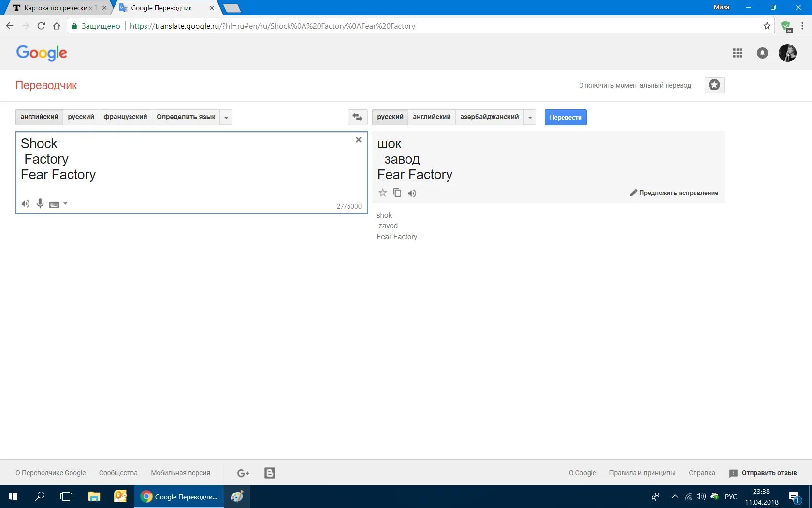Save translation to phrasebook with the star
Viewport: 812px width, 508px height.
[x=383, y=193]
